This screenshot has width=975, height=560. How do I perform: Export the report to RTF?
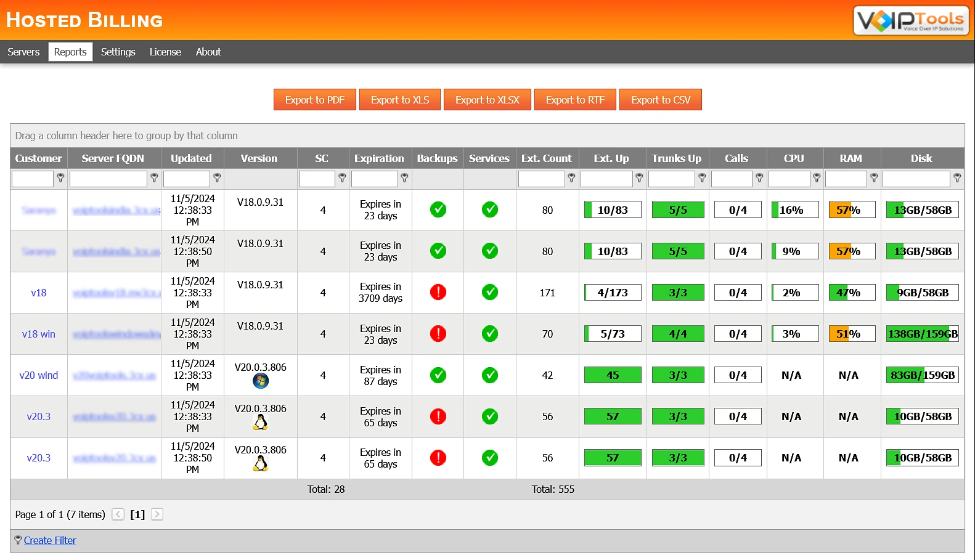575,100
